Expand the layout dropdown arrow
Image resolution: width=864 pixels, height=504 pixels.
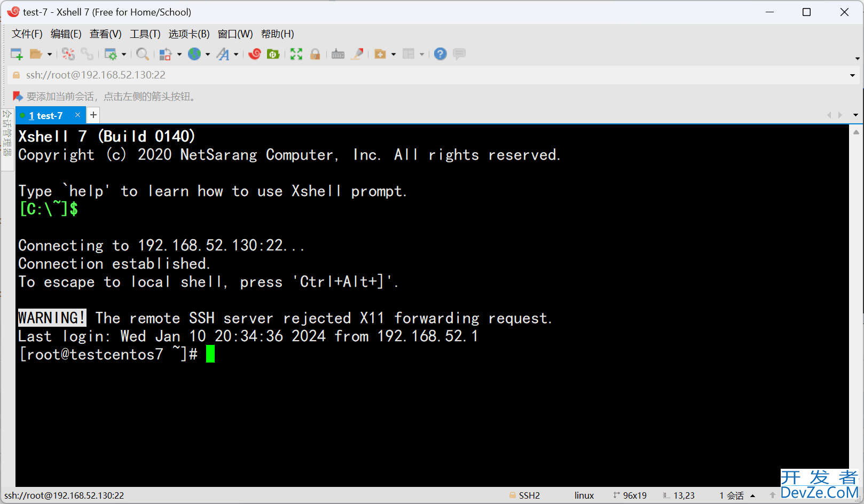pyautogui.click(x=422, y=54)
